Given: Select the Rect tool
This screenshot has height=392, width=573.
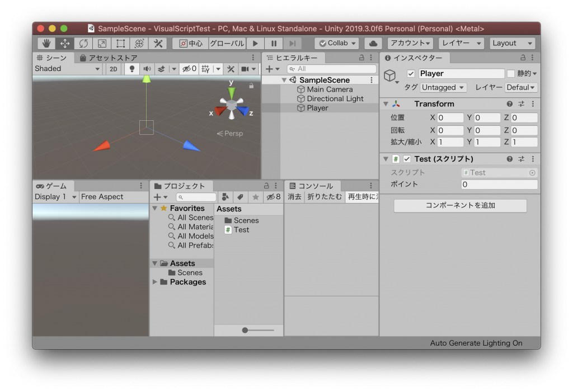Looking at the screenshot, I should coord(121,44).
